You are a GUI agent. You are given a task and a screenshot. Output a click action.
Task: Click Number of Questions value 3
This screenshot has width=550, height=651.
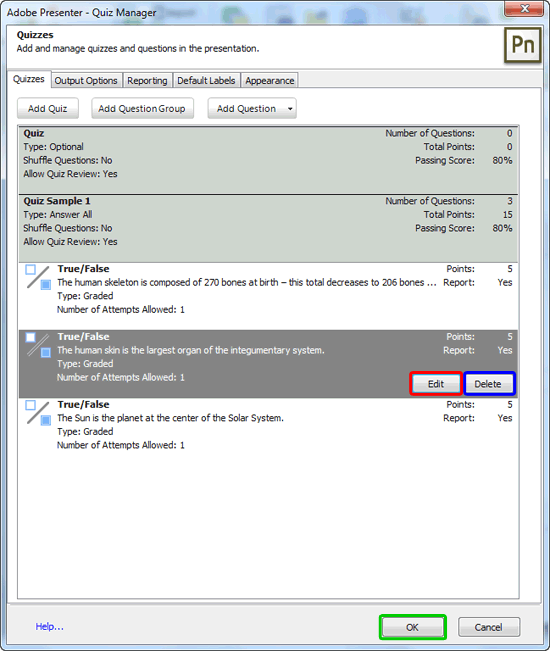pos(510,201)
